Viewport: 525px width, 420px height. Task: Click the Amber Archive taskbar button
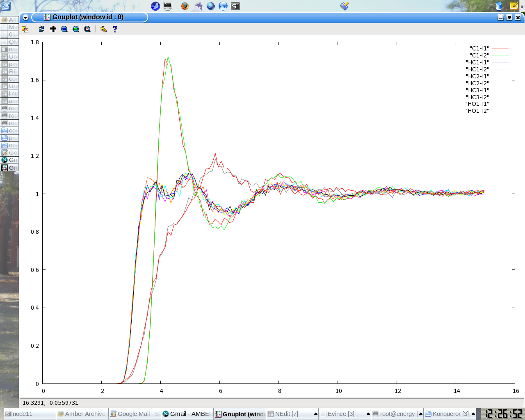[x=82, y=414]
